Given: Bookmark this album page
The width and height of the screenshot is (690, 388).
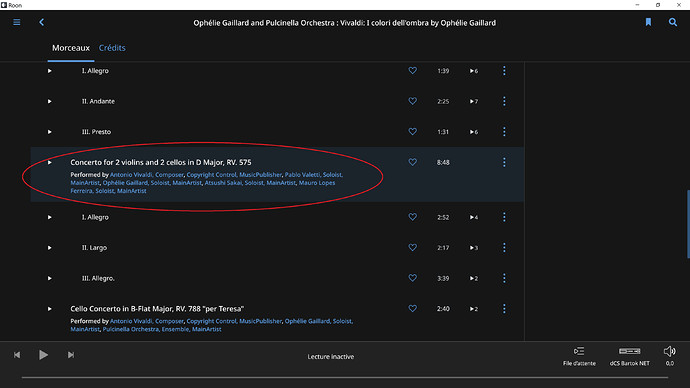Looking at the screenshot, I should click(x=648, y=22).
